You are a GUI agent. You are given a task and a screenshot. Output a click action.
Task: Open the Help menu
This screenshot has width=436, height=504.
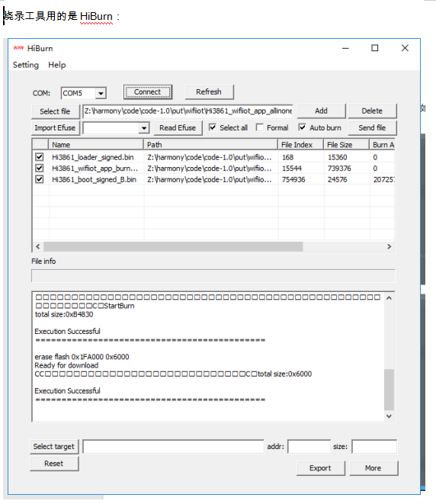click(57, 65)
